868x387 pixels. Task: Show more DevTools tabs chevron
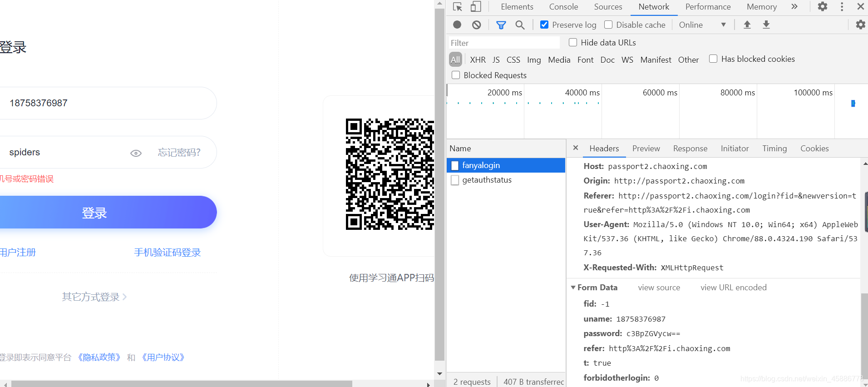[x=794, y=6]
